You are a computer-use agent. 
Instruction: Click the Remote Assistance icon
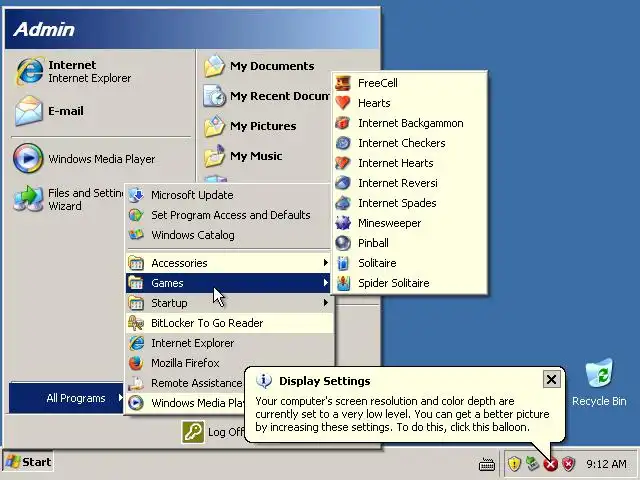click(136, 383)
